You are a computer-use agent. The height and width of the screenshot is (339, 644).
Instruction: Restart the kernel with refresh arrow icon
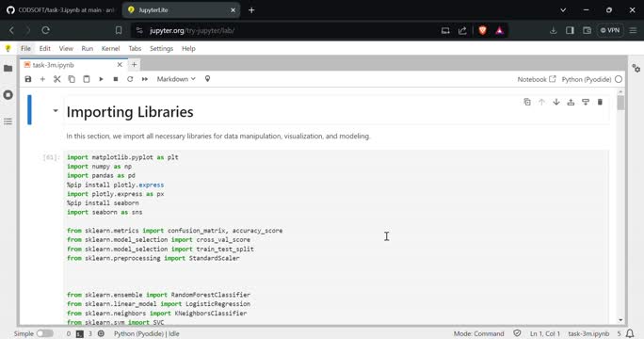tap(130, 79)
